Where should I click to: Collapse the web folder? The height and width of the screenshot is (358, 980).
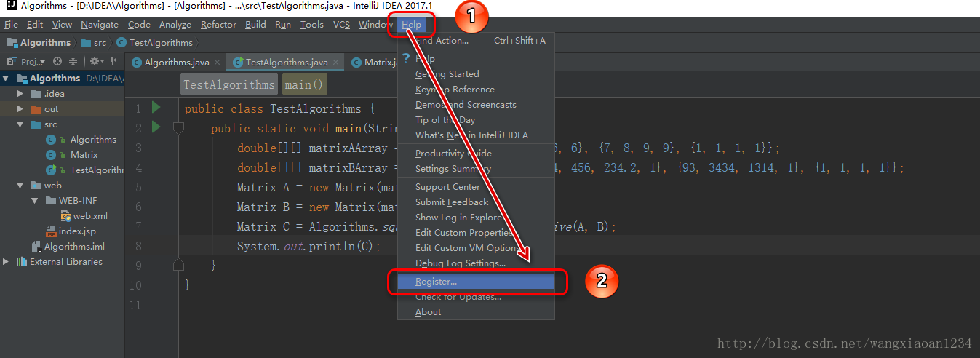pyautogui.click(x=21, y=186)
